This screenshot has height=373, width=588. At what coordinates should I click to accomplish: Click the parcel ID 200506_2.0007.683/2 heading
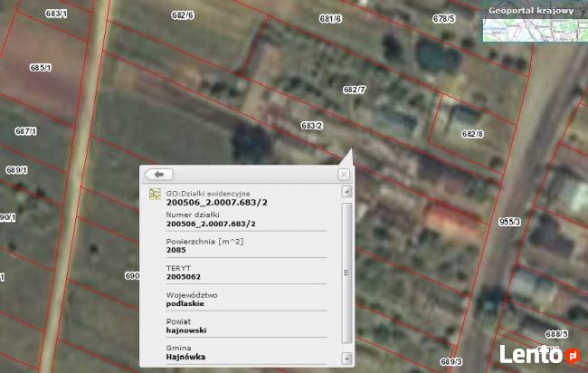pyautogui.click(x=217, y=203)
